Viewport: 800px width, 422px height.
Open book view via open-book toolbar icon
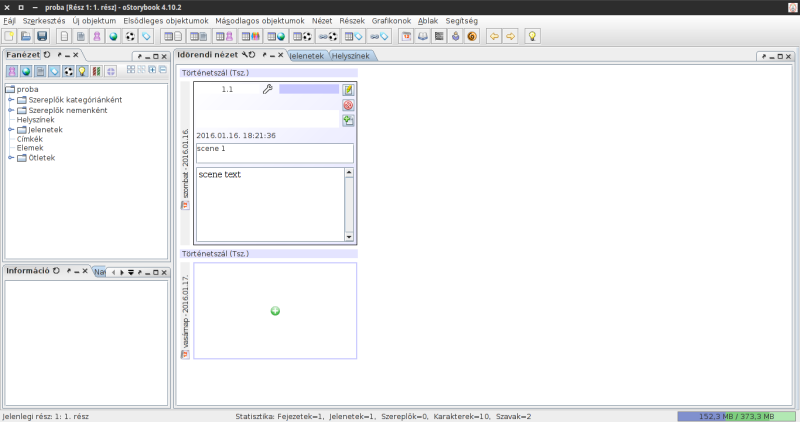coord(422,36)
